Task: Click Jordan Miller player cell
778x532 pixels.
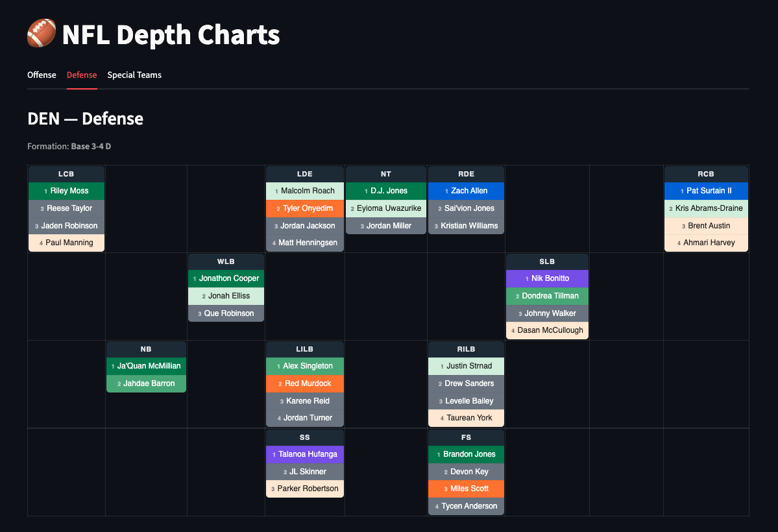Action: 386,226
